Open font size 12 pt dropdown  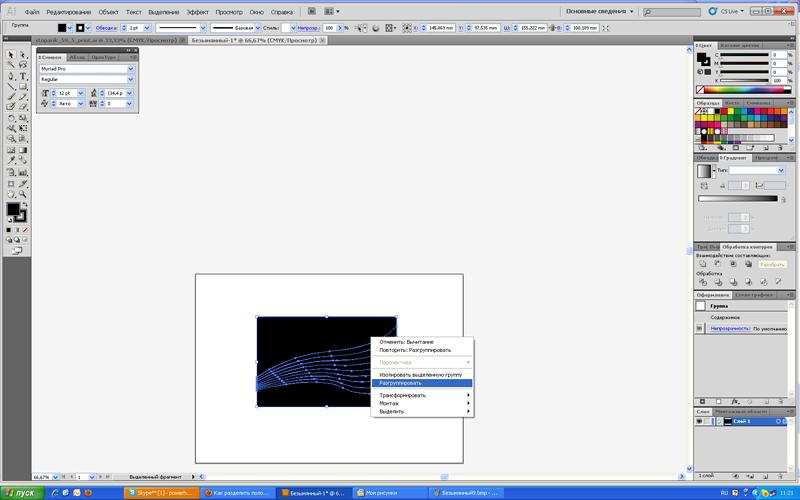coord(81,93)
